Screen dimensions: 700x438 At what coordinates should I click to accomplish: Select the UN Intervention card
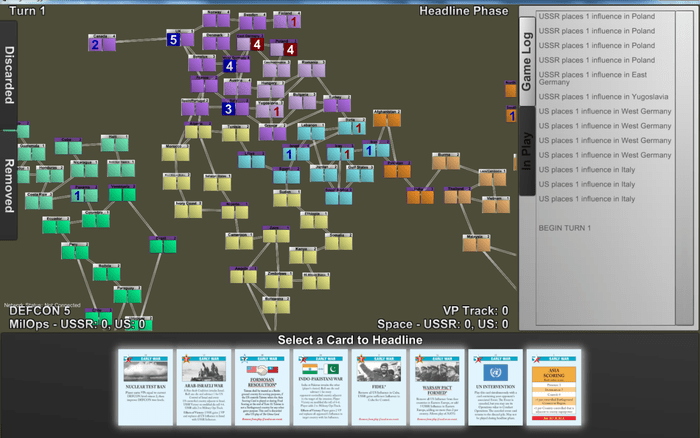496,387
